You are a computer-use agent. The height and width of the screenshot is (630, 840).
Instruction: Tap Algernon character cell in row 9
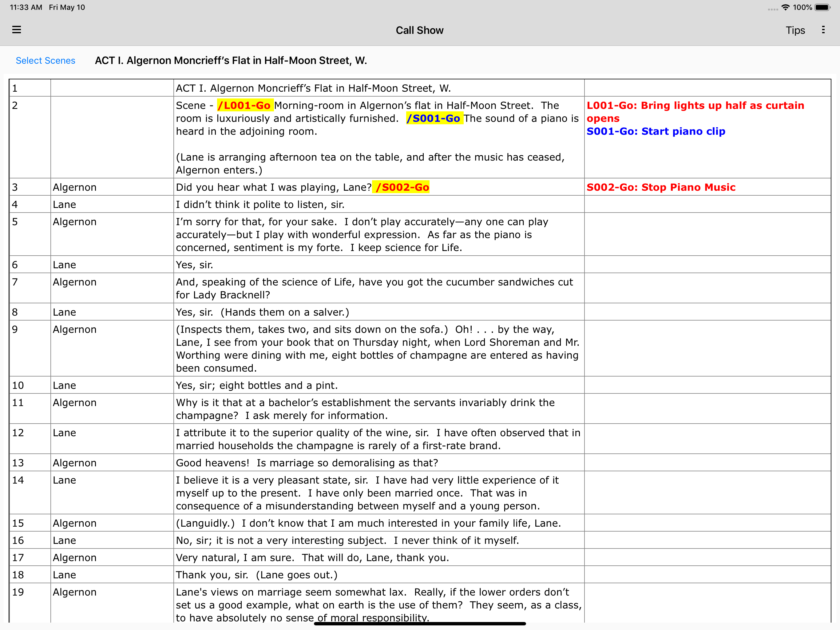tap(112, 349)
